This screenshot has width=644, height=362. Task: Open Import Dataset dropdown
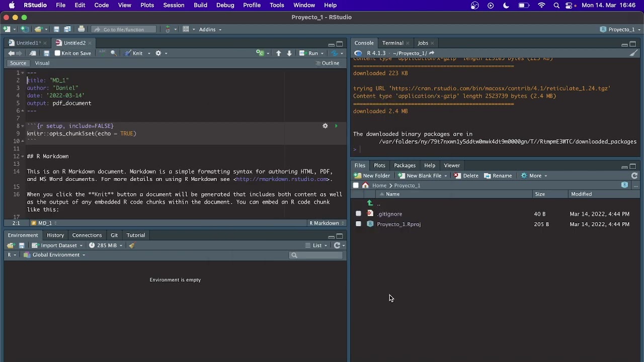click(57, 245)
